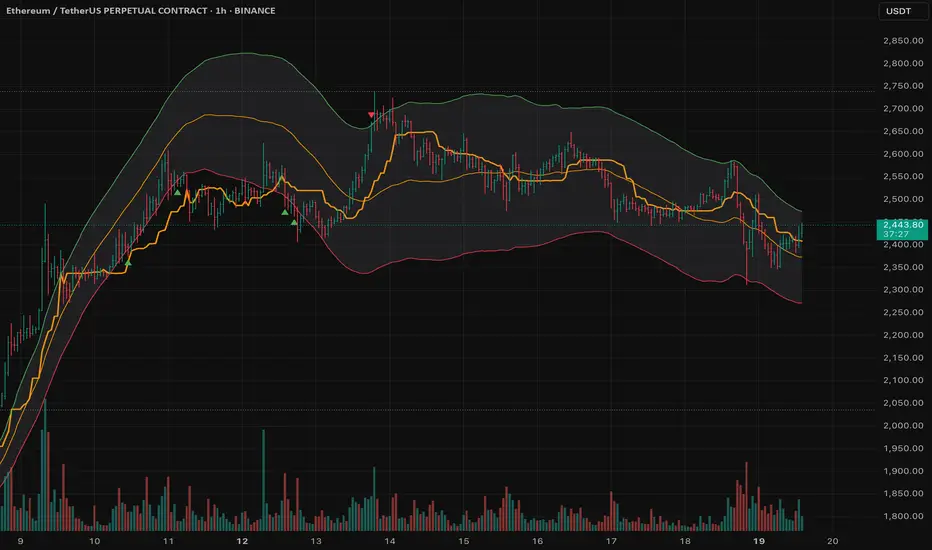Click date label 11 on time axis
932x550 pixels.
click(x=168, y=541)
